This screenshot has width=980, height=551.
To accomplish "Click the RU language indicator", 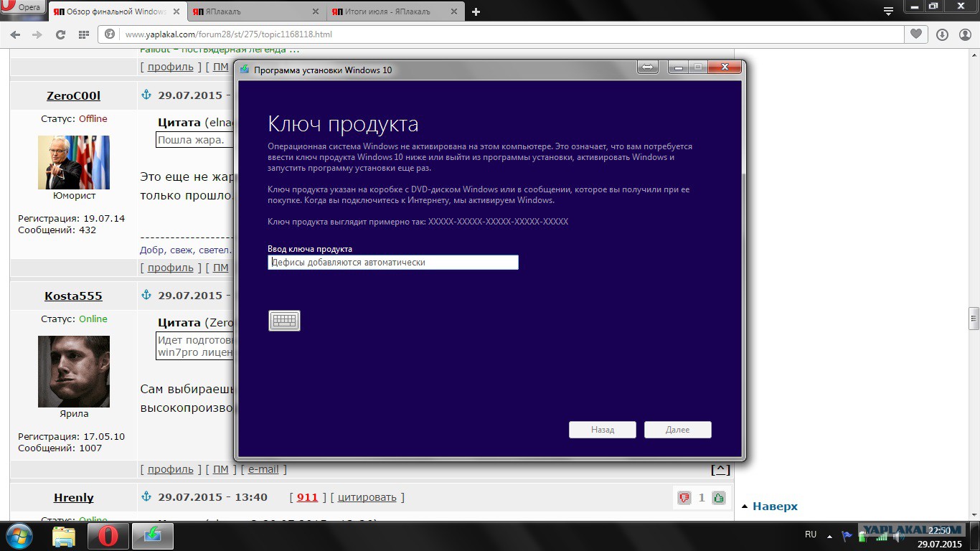I will click(811, 534).
